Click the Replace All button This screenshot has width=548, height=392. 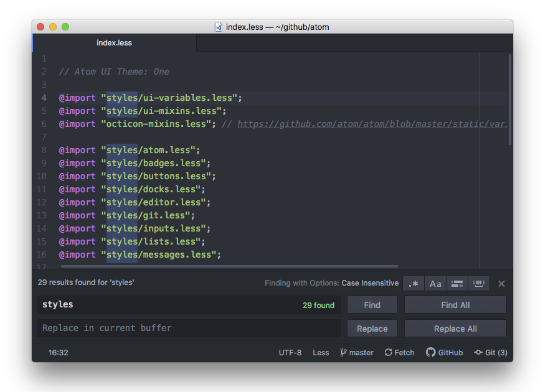(x=455, y=329)
